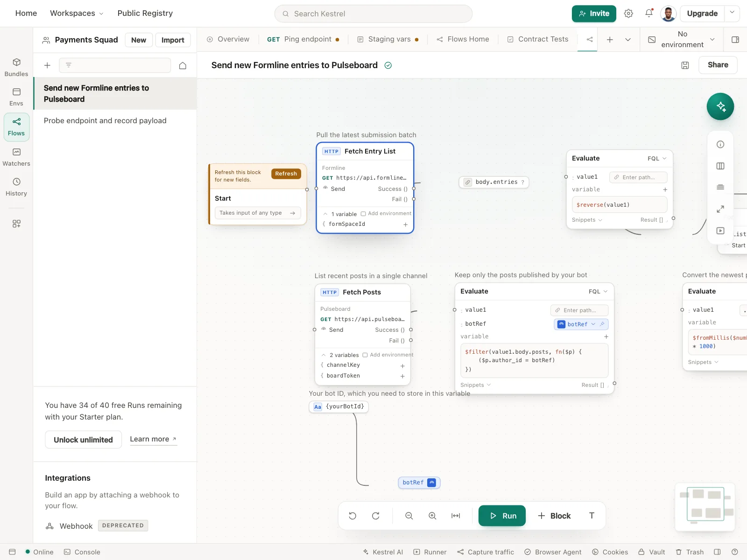Screen dimensions: 747x560
Task: Select Probe endpoint and record payload flow
Action: point(115,121)
